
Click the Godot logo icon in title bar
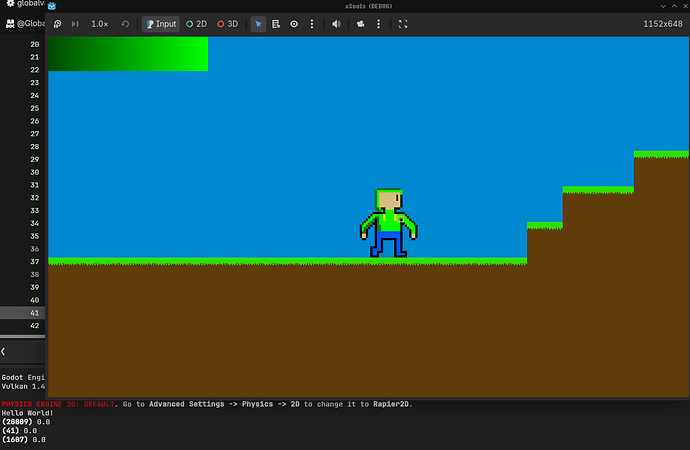click(51, 6)
